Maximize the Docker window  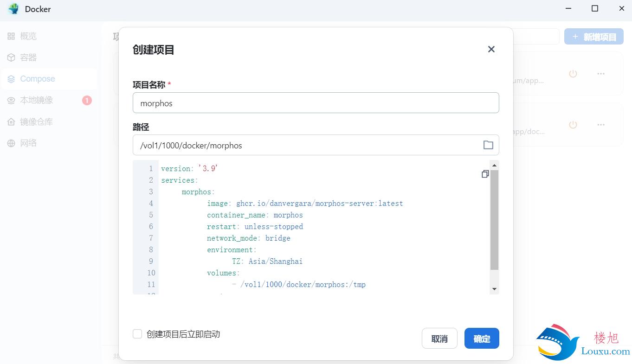[x=595, y=8]
